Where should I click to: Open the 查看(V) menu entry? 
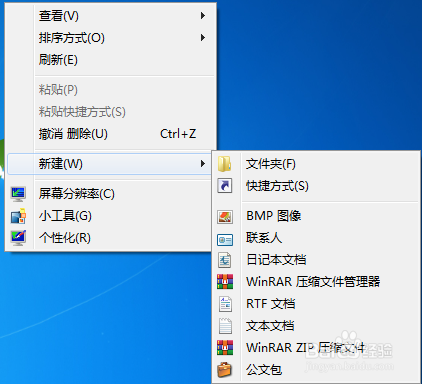tap(111, 16)
